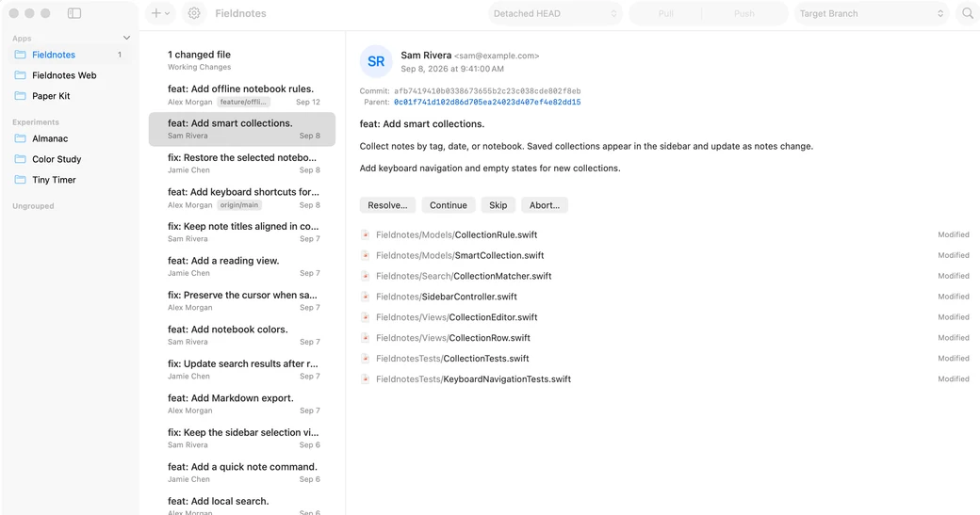The height and width of the screenshot is (515, 980).
Task: Open Fieldnotes/Views/CollectionEditor.swift file name
Action: 456,317
